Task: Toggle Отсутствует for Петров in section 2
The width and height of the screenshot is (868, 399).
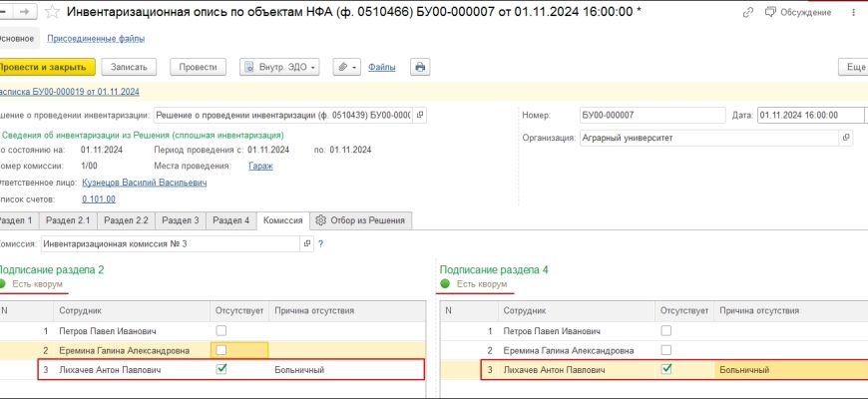Action: click(x=221, y=330)
